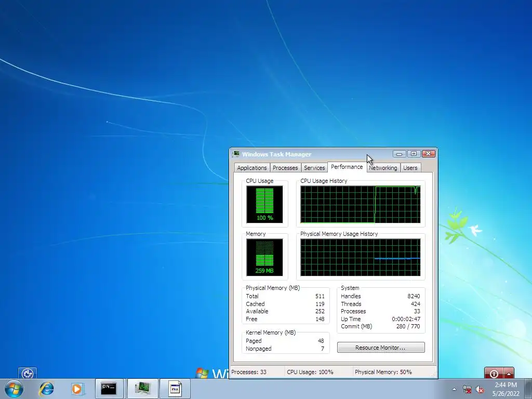Launch Internet Explorer from the taskbar
This screenshot has width=532, height=399.
[x=46, y=389]
